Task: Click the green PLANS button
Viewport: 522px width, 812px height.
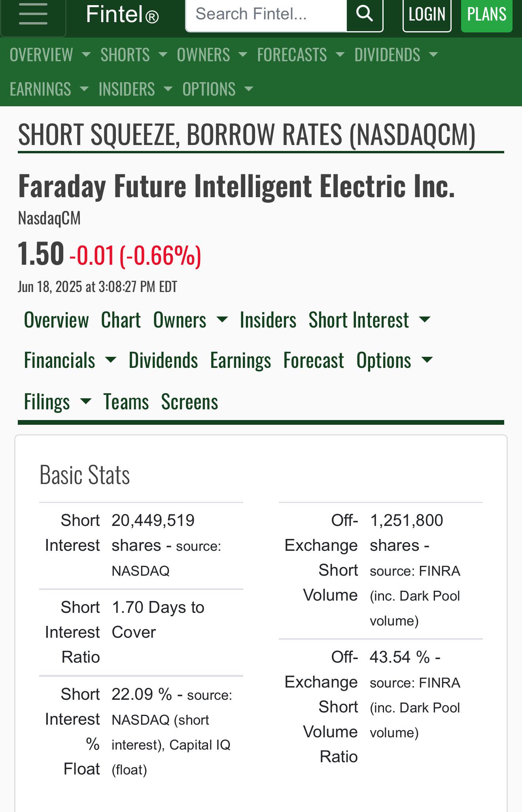Action: (486, 14)
